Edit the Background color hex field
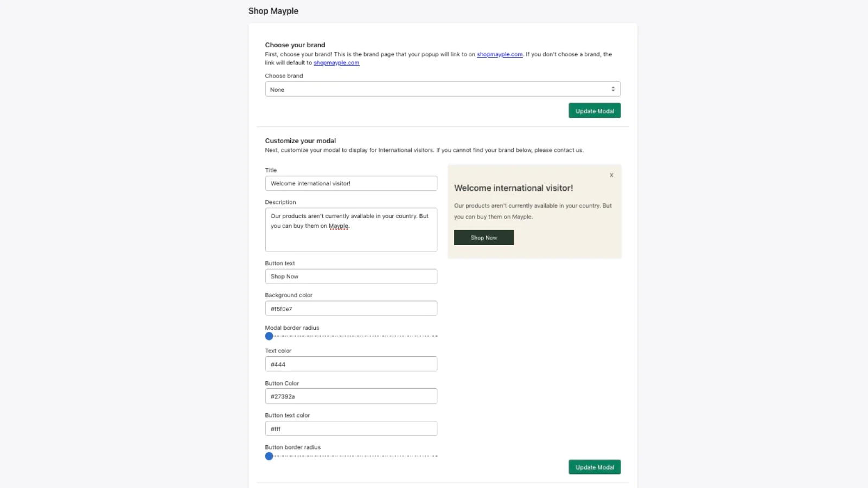Viewport: 868px width, 488px height. pyautogui.click(x=351, y=309)
